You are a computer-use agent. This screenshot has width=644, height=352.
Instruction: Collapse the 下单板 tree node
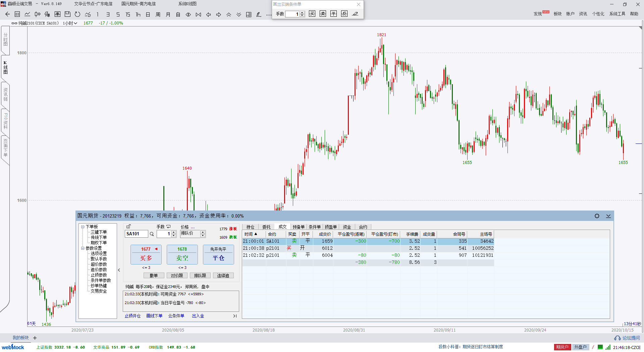click(x=83, y=227)
